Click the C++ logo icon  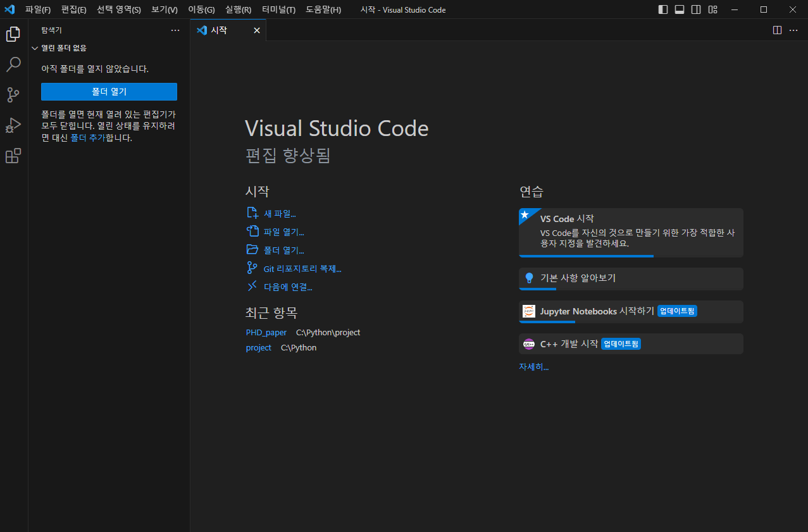pos(529,344)
